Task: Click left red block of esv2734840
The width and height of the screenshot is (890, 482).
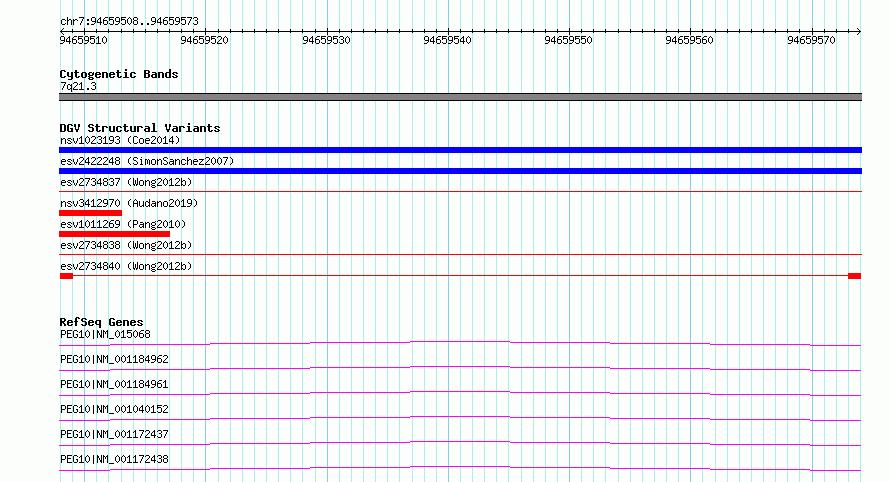Action: [66, 276]
